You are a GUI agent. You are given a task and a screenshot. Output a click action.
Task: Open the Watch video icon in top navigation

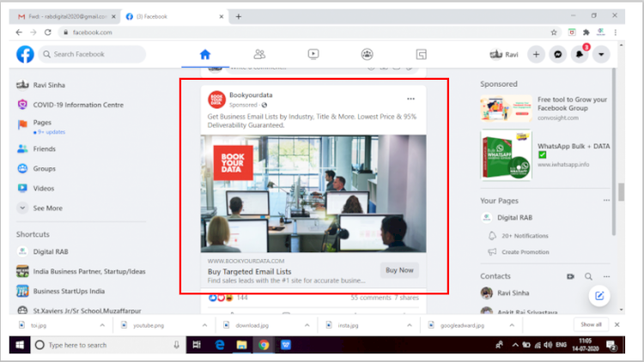(313, 54)
